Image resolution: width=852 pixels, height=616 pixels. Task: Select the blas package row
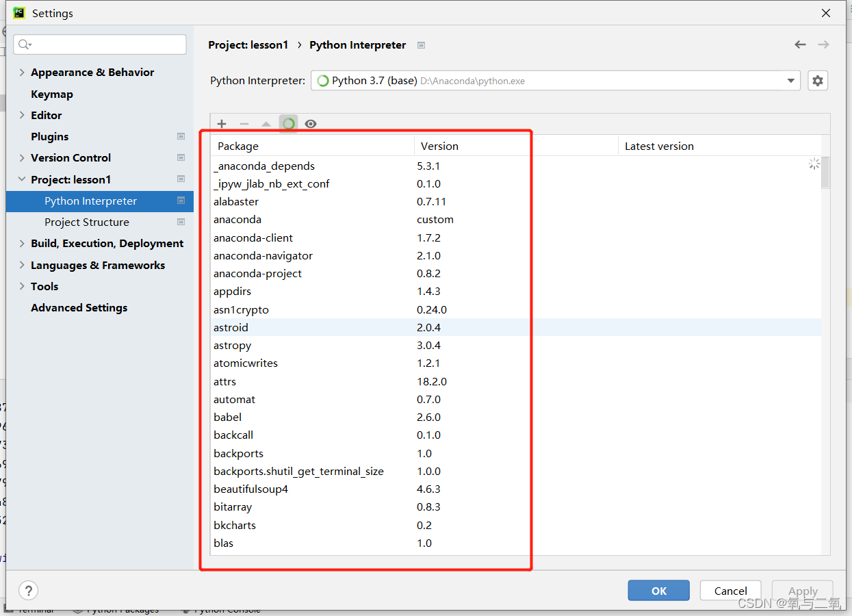(516, 543)
